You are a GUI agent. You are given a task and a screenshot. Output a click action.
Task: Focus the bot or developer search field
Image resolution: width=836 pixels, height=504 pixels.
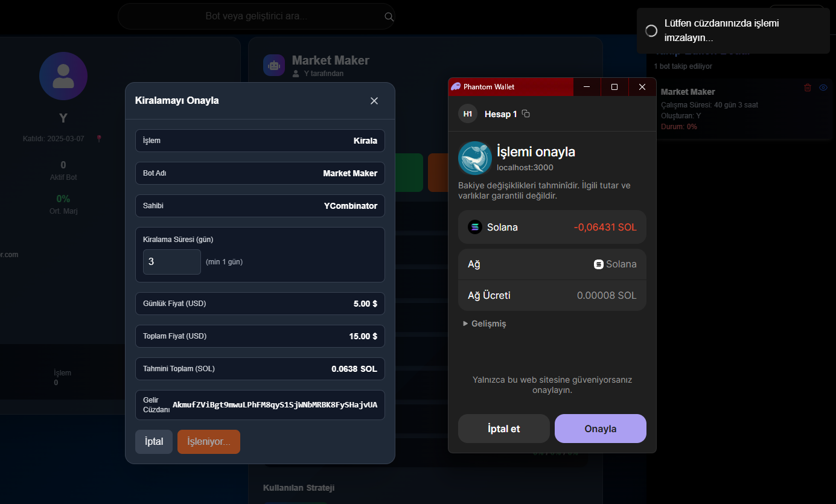pos(256,16)
